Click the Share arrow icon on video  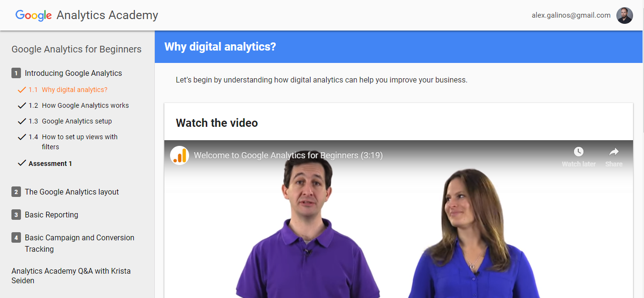tap(614, 152)
